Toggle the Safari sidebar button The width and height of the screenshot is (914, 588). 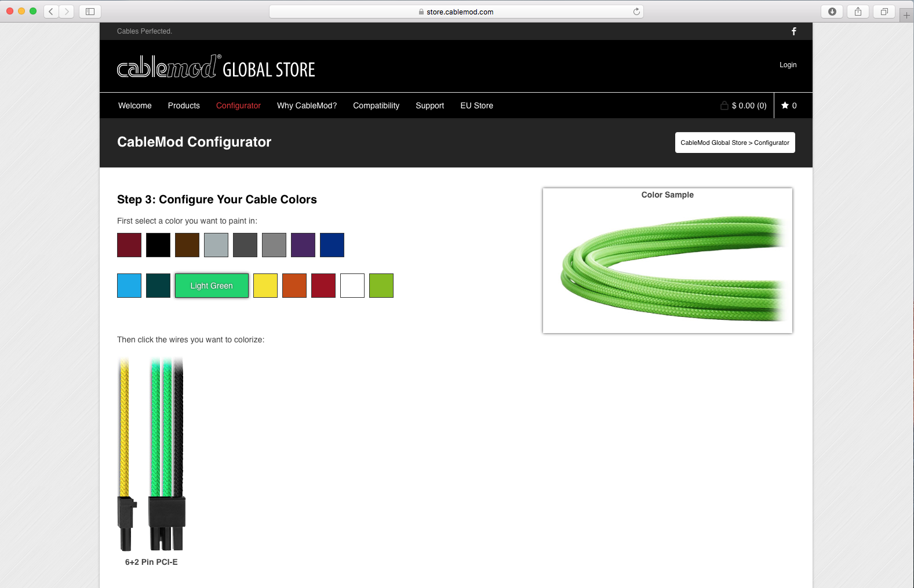[90, 11]
